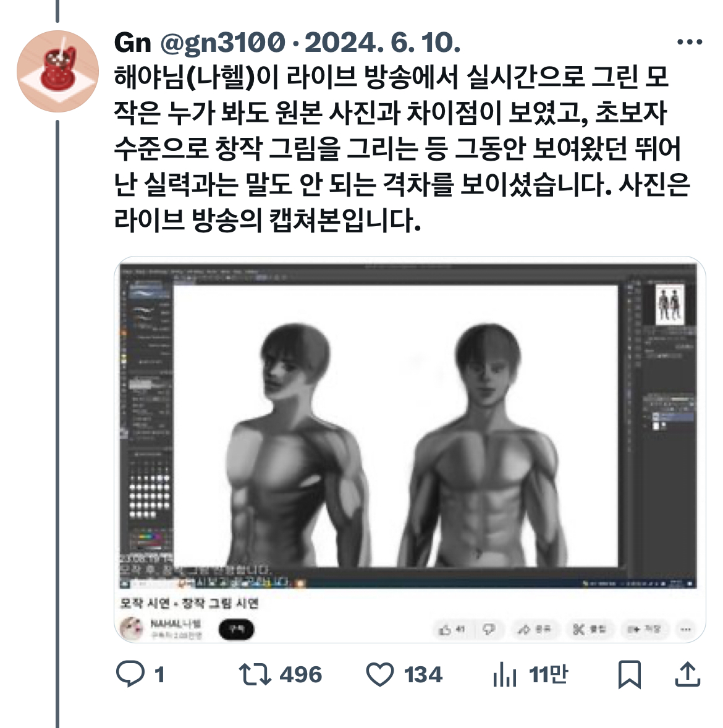Click the share upload arrow icon
Viewport: 723px width, 728px height.
tap(687, 674)
